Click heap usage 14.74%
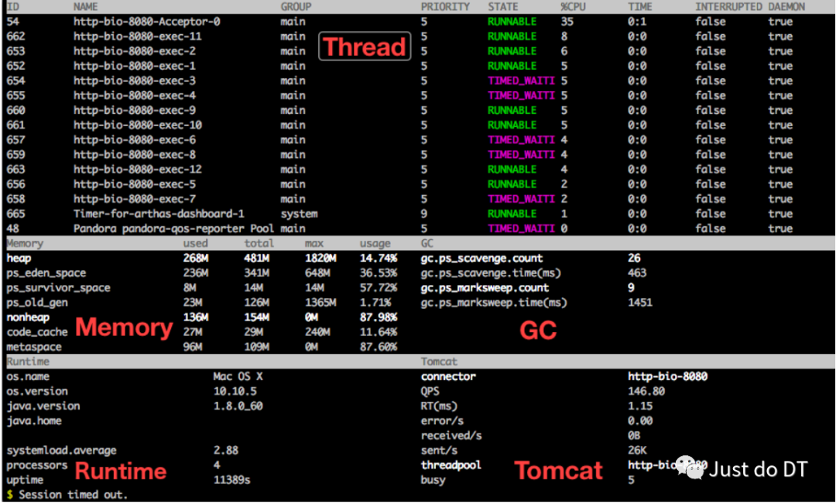 pos(379,258)
